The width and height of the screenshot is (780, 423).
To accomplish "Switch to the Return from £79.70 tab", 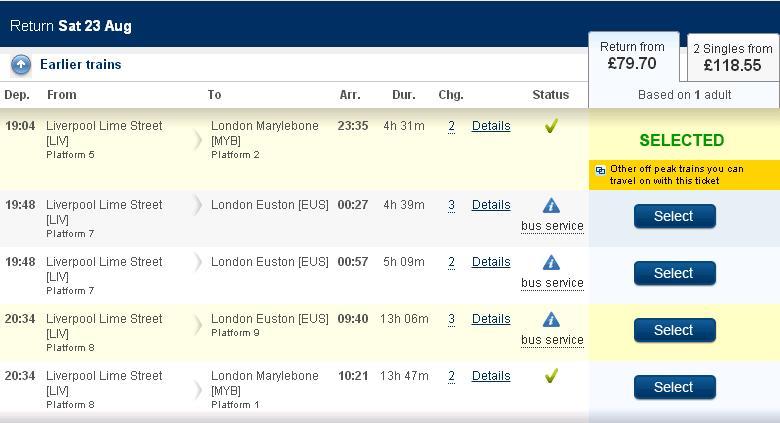I will tap(632, 56).
